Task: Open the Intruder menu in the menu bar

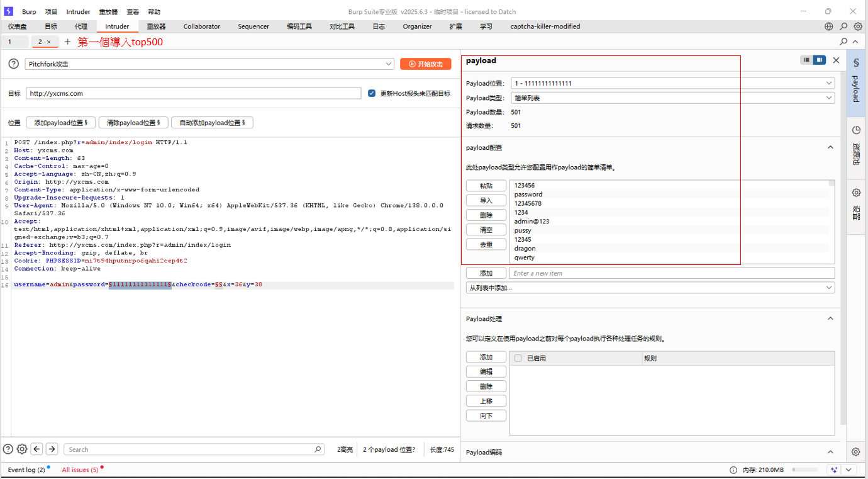Action: 78,12
